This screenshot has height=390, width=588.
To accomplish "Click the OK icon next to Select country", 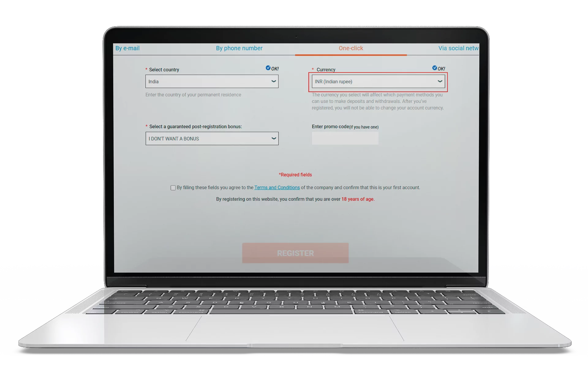I will [x=267, y=68].
